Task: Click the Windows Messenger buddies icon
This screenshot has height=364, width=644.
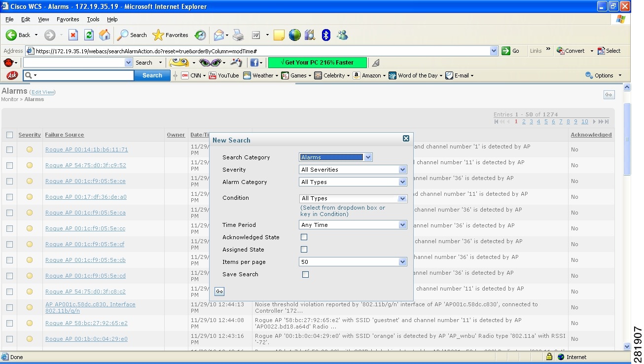Action: tap(342, 35)
